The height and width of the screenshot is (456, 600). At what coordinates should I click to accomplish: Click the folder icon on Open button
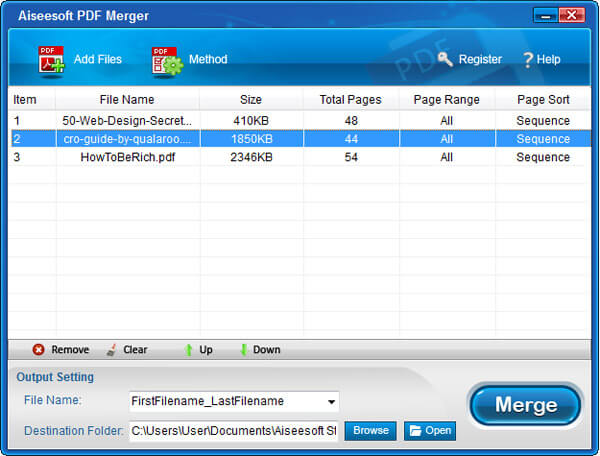tap(415, 431)
